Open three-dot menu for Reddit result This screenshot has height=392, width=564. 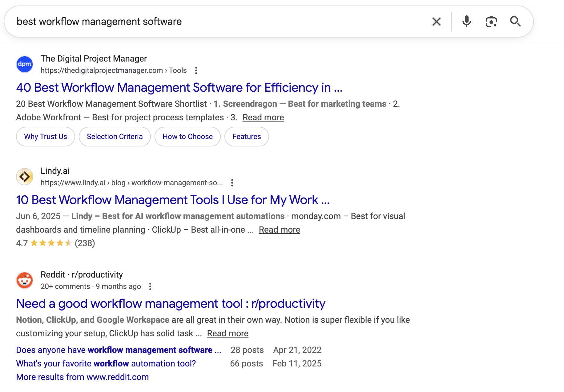[x=150, y=287]
